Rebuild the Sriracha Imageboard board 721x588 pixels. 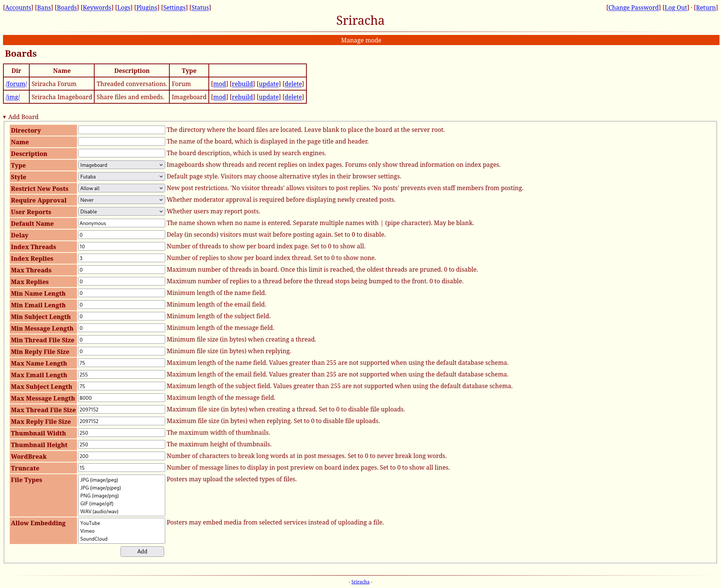242,97
